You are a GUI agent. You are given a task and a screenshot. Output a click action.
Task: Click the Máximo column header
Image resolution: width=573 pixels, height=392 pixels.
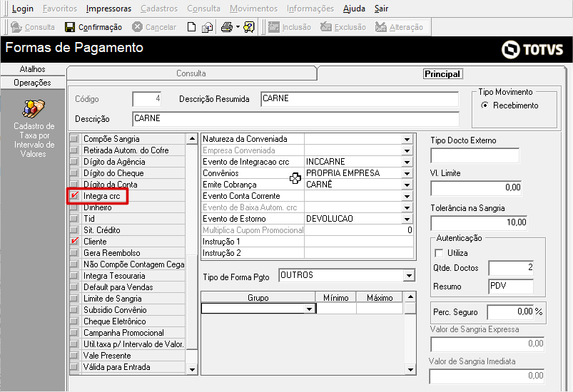[380, 297]
